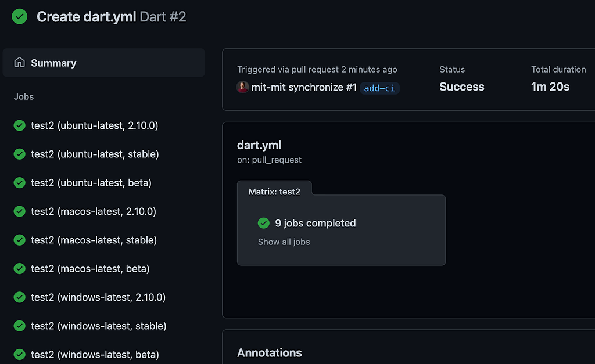Open test2 (windows-latest, 2.10.0) job
The image size is (595, 364).
point(98,297)
